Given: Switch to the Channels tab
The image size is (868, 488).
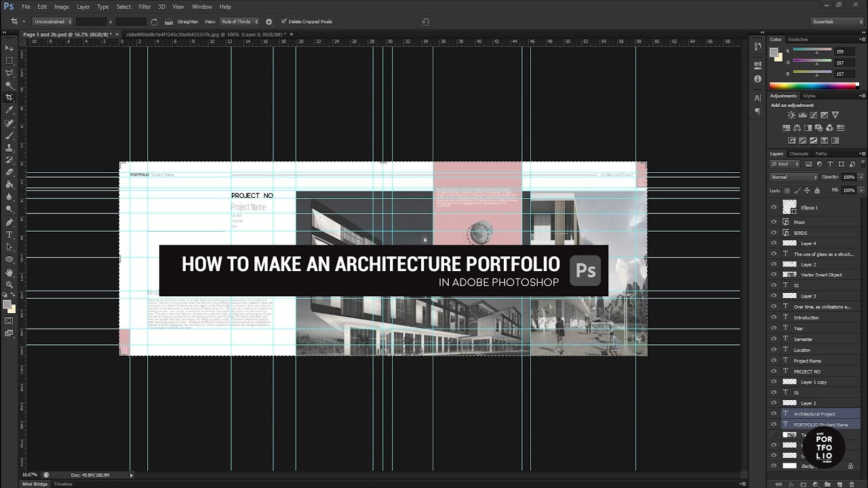Looking at the screenshot, I should pos(799,154).
